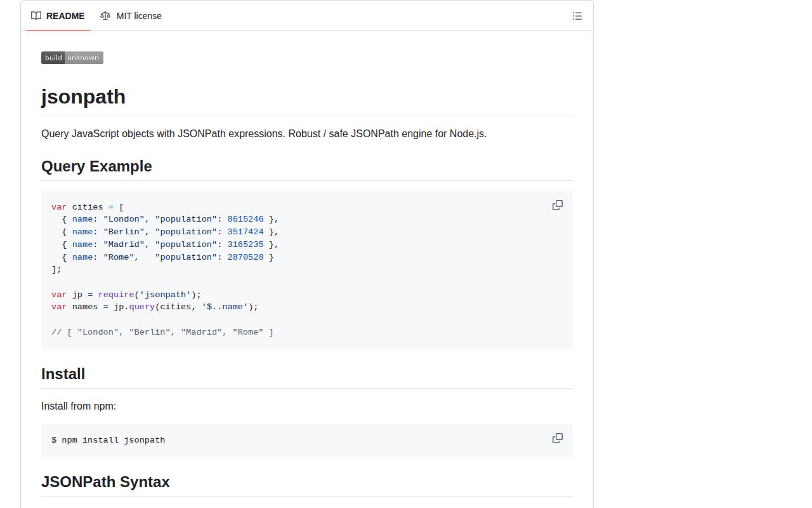Click the 'Install from npm:' text

[79, 406]
